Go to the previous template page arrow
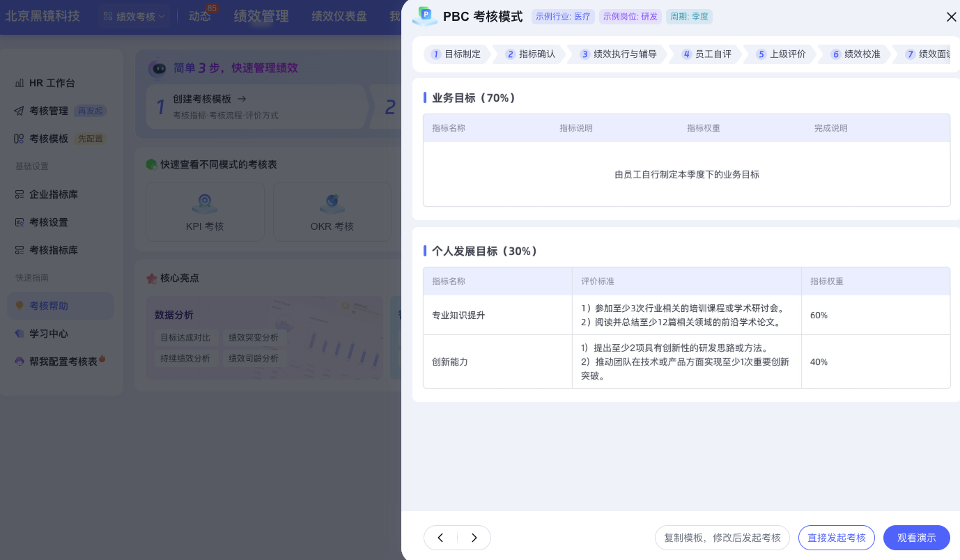Viewport: 960px width, 560px height. [440, 538]
